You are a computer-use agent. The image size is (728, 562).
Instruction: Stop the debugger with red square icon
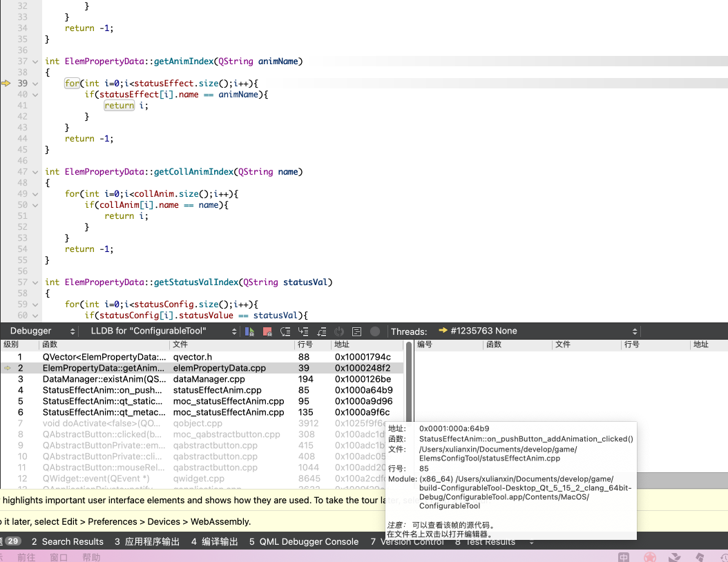pyautogui.click(x=267, y=331)
